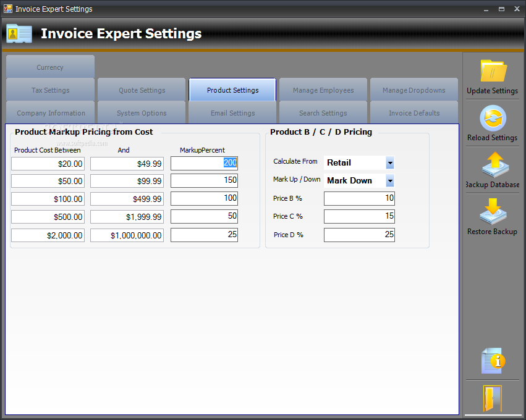Maximize the Invoice Expert Settings window
The height and width of the screenshot is (420, 526).
pos(501,9)
